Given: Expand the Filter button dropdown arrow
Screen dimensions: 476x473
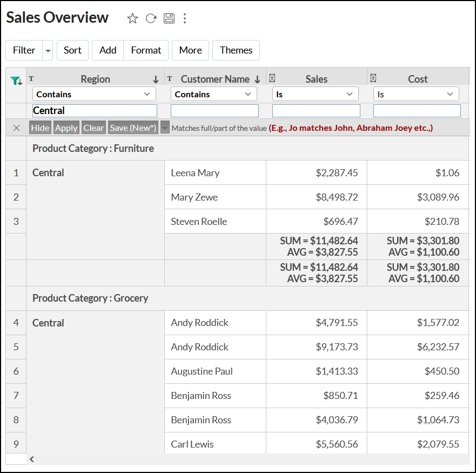Looking at the screenshot, I should (x=48, y=50).
